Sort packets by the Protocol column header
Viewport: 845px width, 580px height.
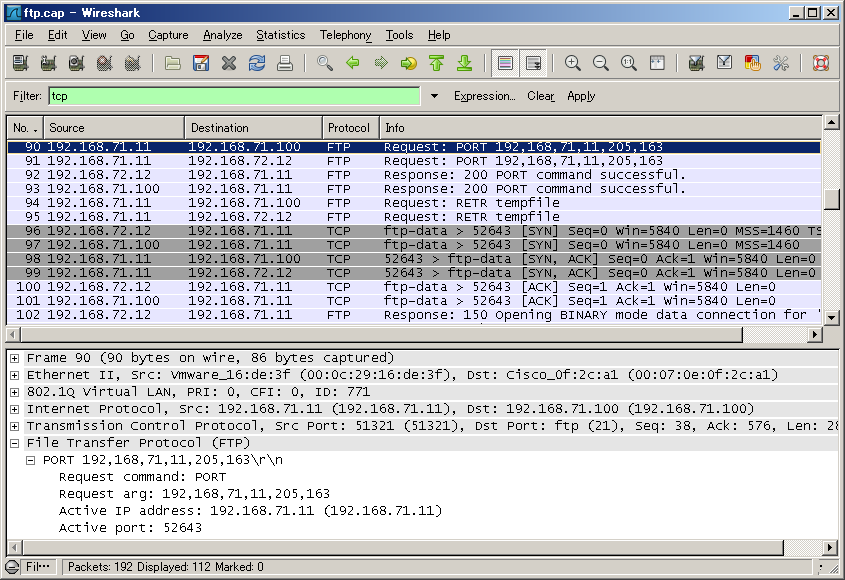pos(350,128)
